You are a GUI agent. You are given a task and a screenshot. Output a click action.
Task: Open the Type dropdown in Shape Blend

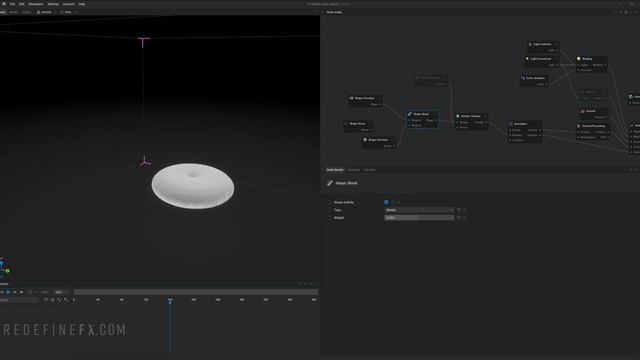(419, 210)
